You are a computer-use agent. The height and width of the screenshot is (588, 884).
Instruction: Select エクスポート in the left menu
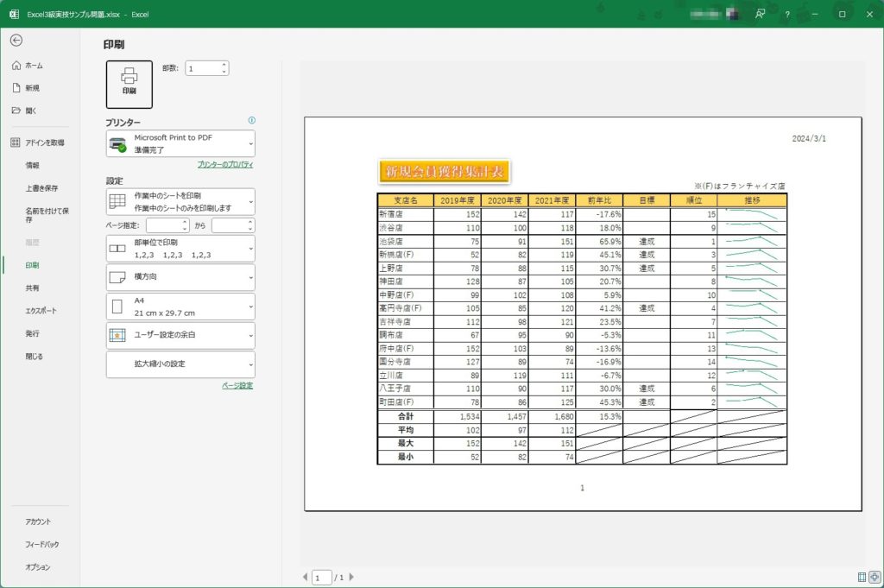[43, 310]
